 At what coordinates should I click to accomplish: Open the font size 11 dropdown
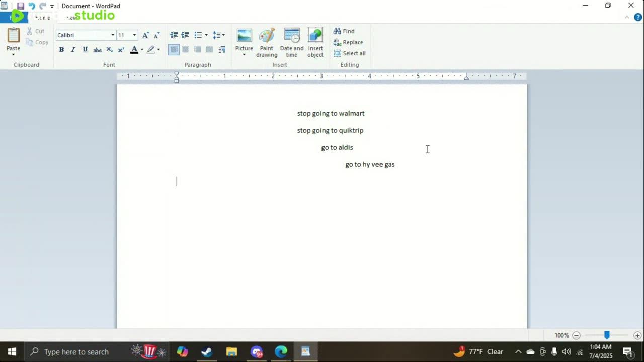pos(134,35)
